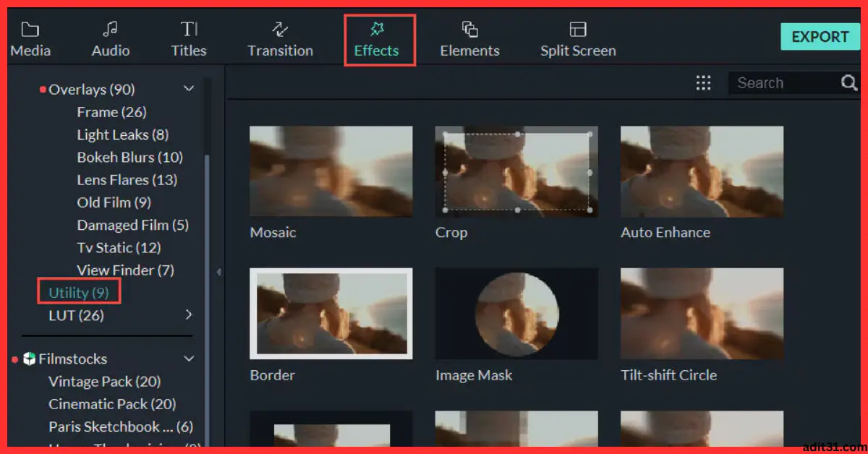
Task: Select the Crop effect thumbnail
Action: pyautogui.click(x=516, y=171)
